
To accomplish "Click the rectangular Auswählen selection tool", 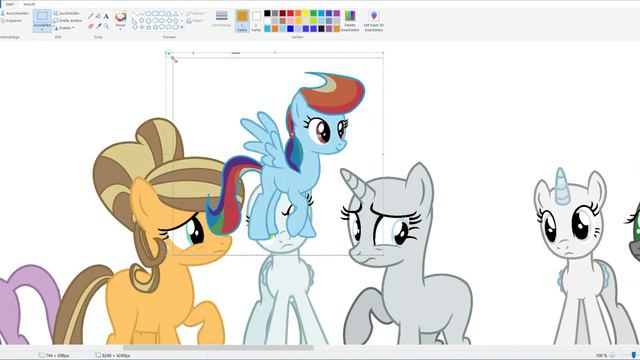I will (42, 17).
